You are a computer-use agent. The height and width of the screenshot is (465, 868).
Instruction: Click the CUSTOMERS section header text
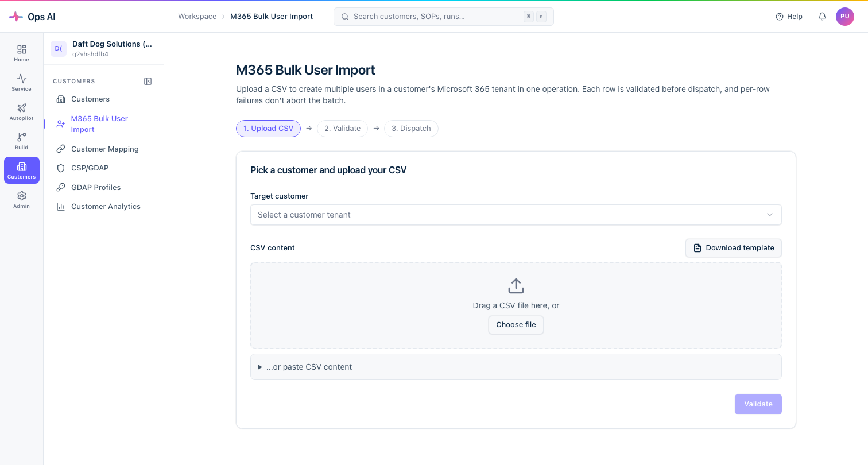click(x=74, y=82)
